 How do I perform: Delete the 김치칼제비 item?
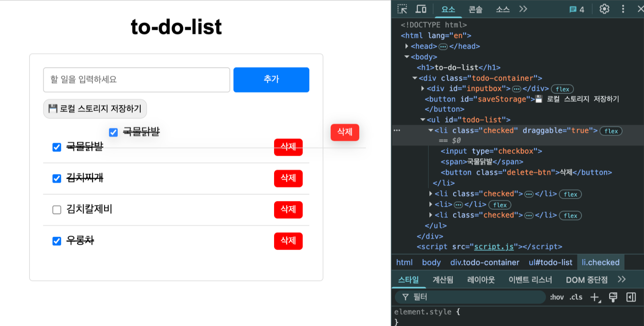coord(288,210)
